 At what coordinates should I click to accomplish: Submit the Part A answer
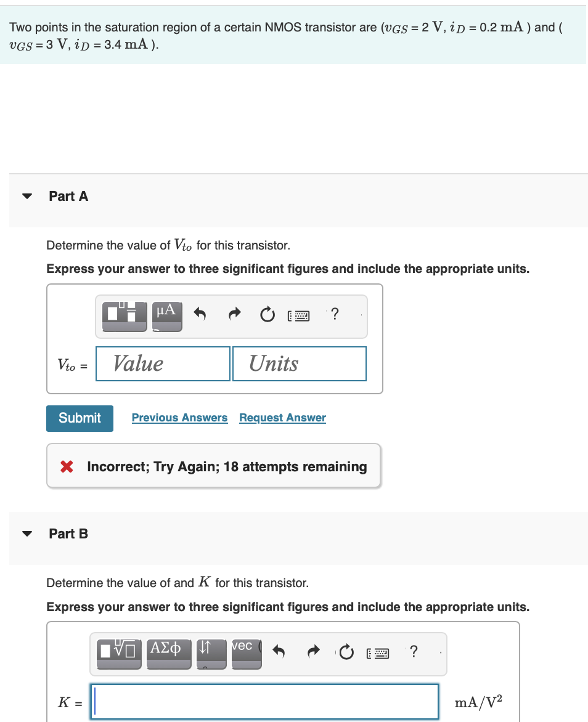80,418
